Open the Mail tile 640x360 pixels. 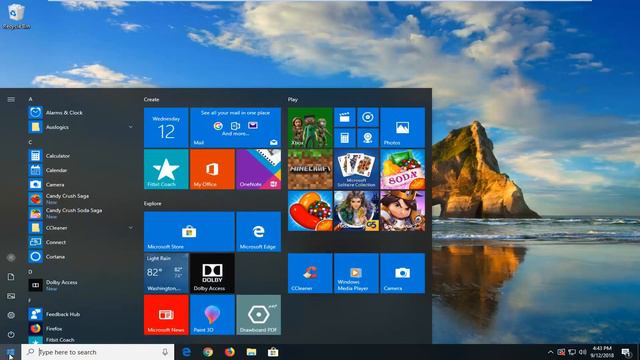[x=236, y=127]
